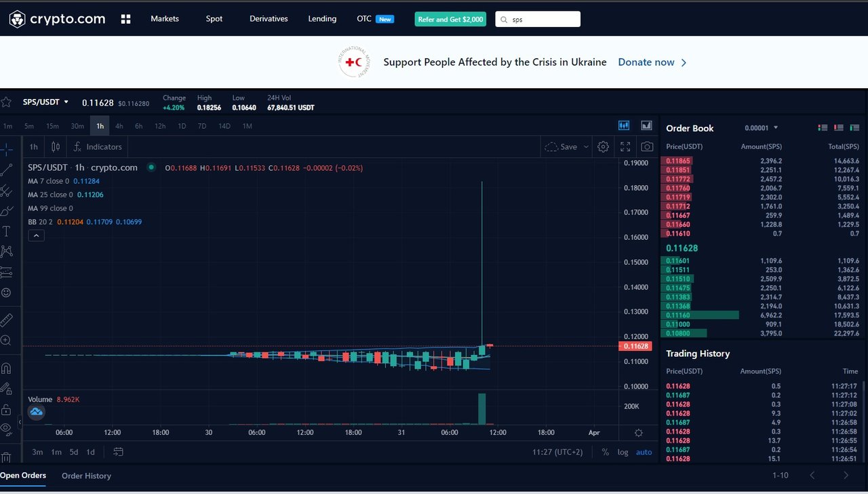Viewport: 868px width, 494px height.
Task: Set chart range to 5d
Action: click(x=73, y=452)
